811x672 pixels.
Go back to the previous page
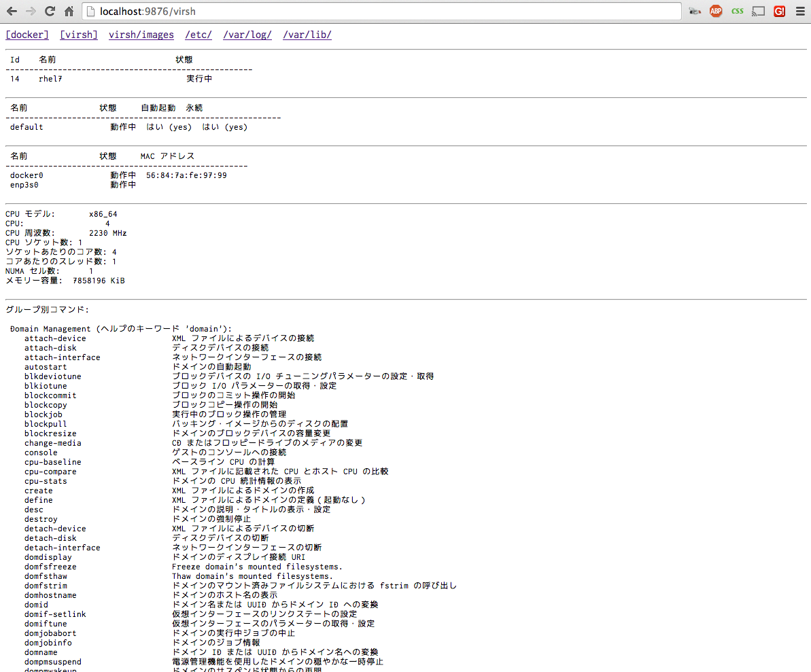coord(11,11)
